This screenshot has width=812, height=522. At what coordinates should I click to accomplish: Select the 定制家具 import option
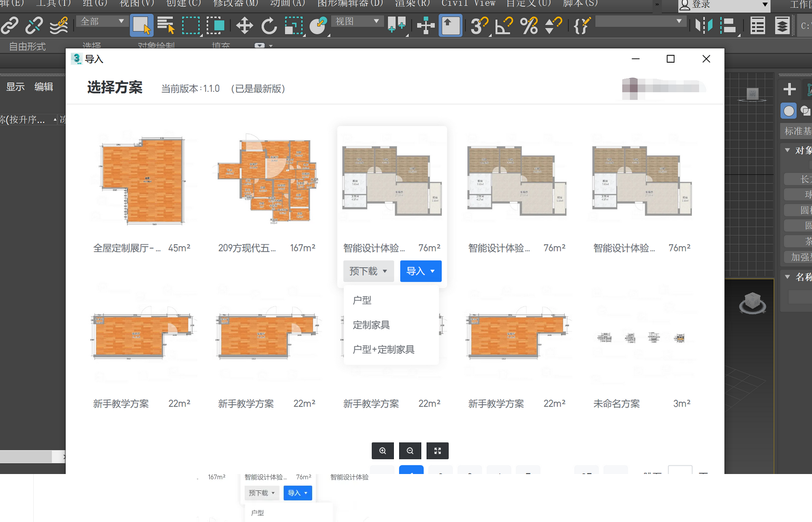tap(371, 325)
